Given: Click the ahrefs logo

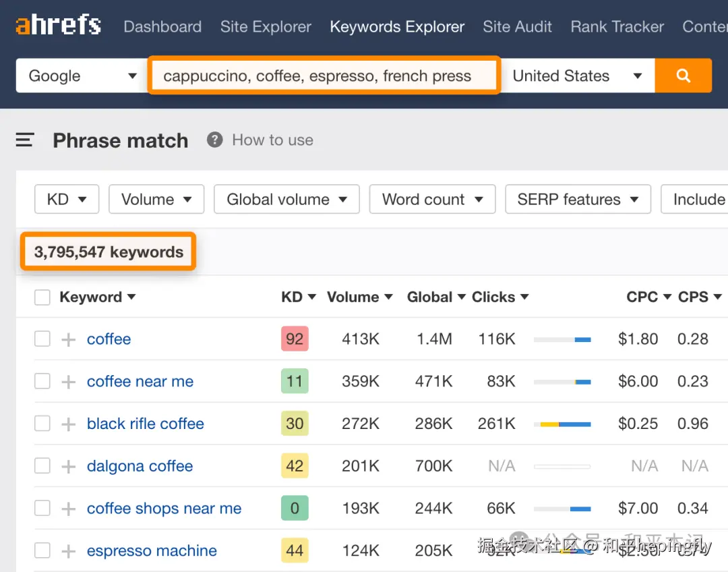Looking at the screenshot, I should [59, 25].
